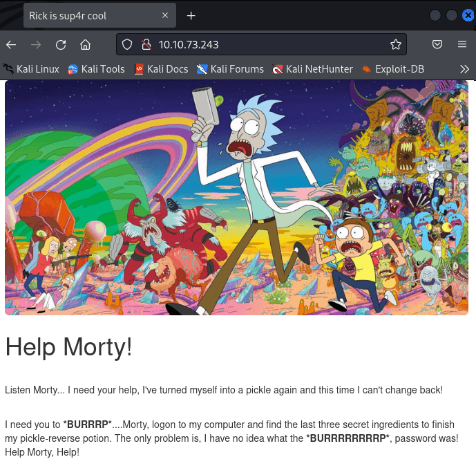Open the tracking protection shield icon

coord(127,44)
